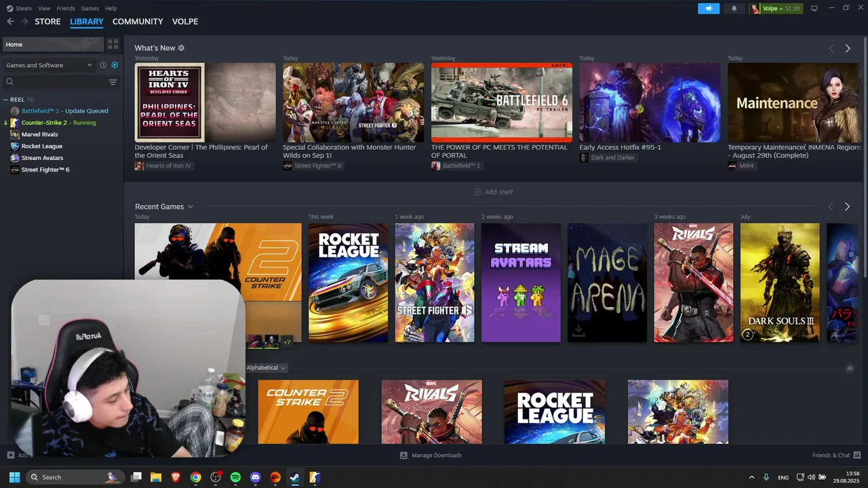Click the forward navigation arrow
Screen dimensions: 868x488
pyautogui.click(x=24, y=22)
